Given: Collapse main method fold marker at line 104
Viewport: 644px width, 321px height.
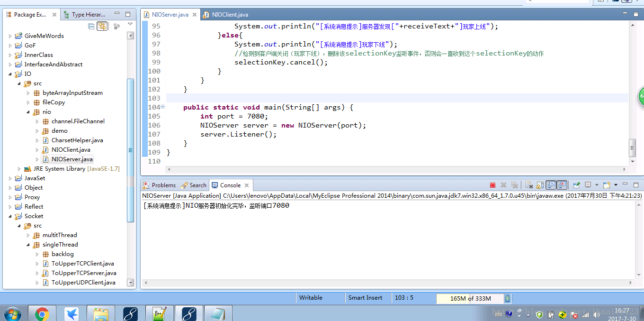Looking at the screenshot, I should (x=163, y=107).
